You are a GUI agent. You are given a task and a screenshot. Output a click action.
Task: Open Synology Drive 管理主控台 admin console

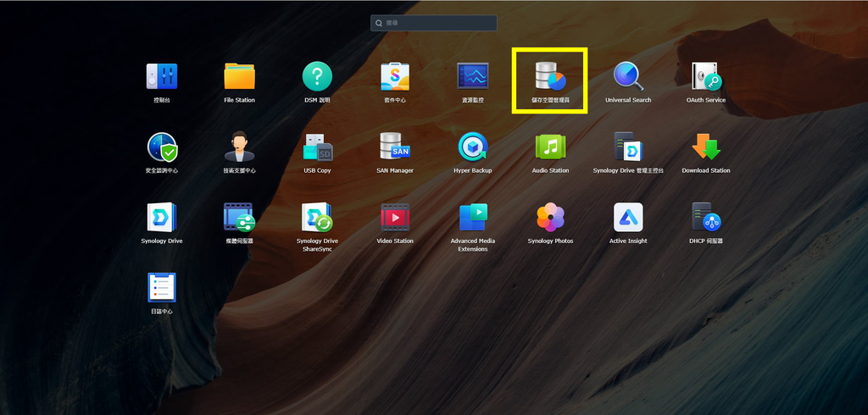coord(628,147)
